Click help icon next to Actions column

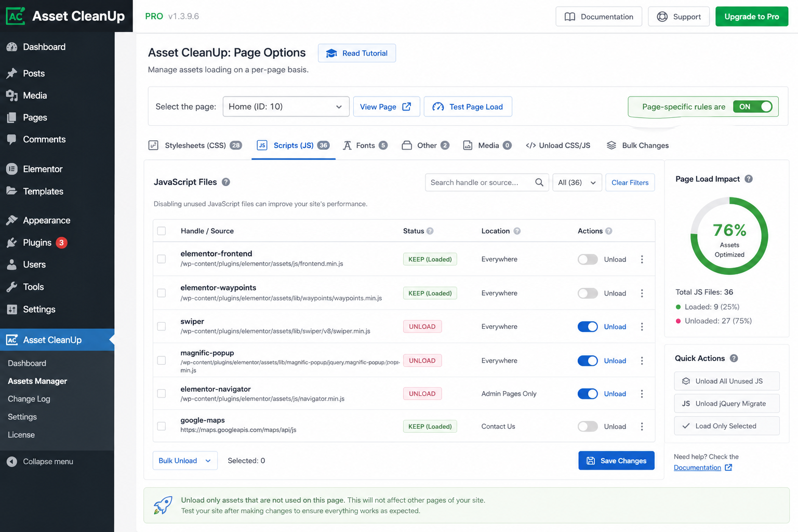[x=609, y=231]
